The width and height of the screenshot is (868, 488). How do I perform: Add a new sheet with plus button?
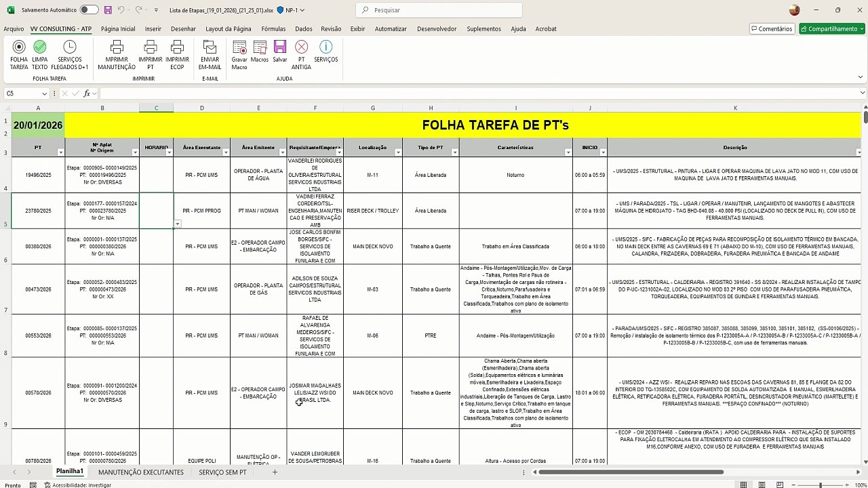275,472
